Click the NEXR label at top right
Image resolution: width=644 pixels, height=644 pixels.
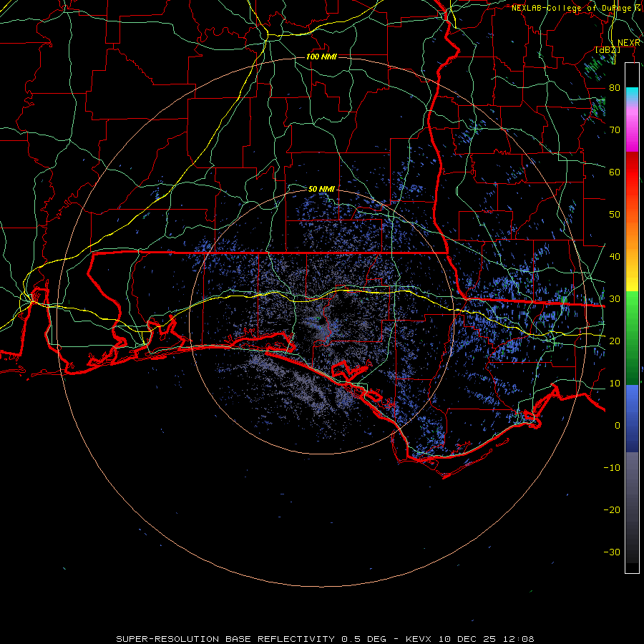pyautogui.click(x=629, y=43)
